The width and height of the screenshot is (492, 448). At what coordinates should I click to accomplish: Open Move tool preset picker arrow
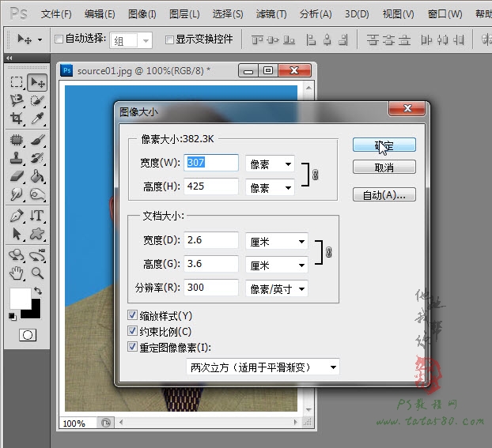[x=40, y=40]
